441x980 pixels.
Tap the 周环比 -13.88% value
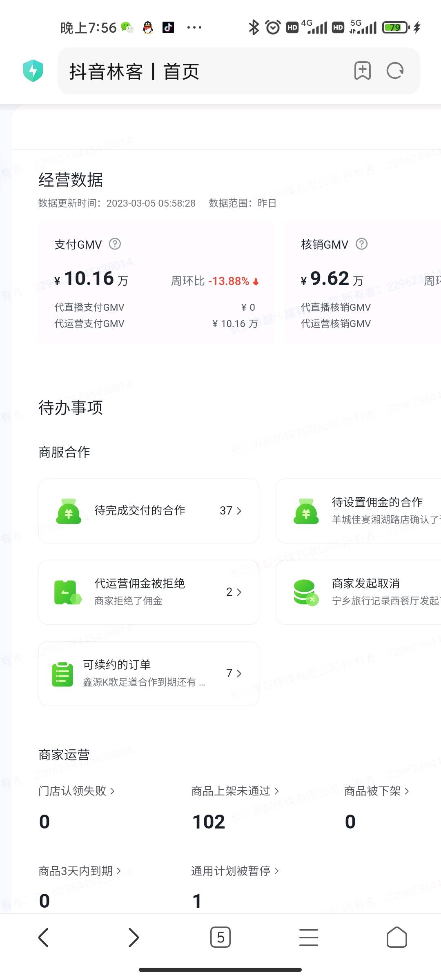(215, 281)
